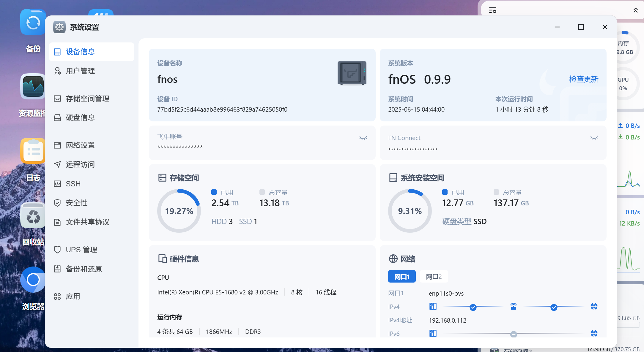Click the 9.31% system space ring

coord(410,211)
